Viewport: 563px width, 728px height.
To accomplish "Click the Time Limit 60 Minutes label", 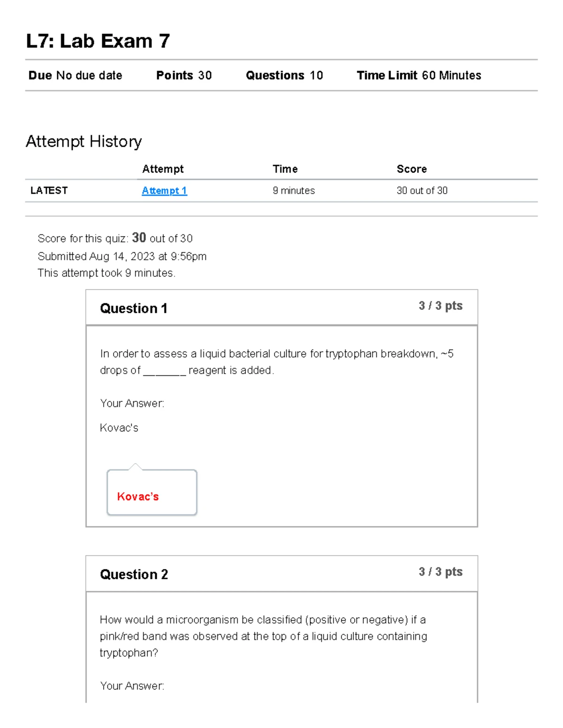I will (418, 75).
